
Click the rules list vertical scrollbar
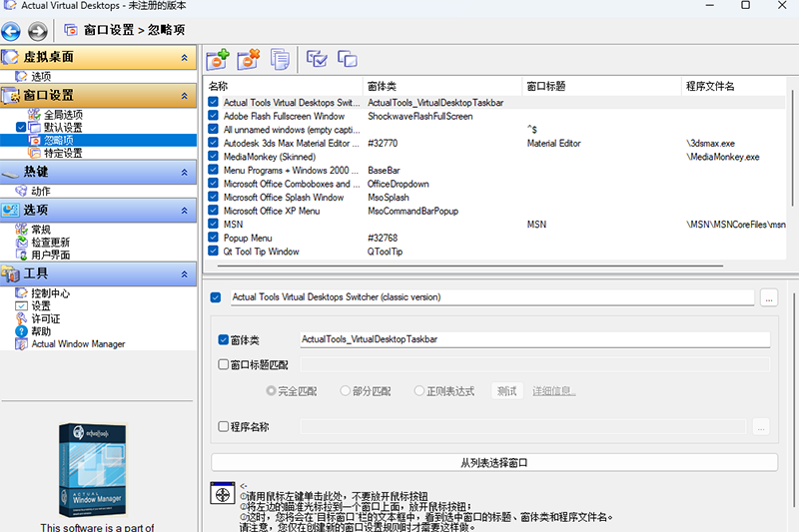coord(792,148)
